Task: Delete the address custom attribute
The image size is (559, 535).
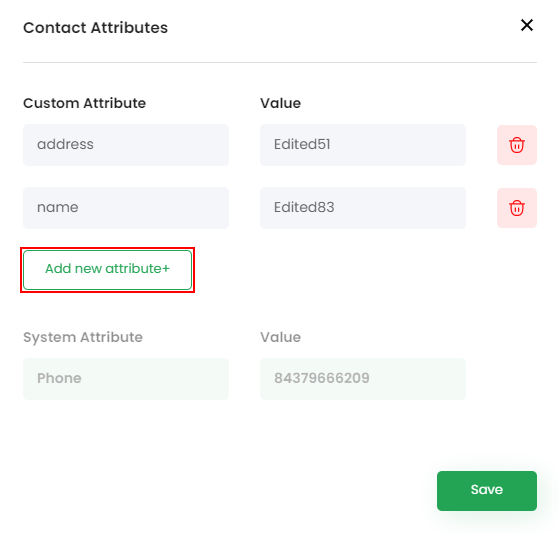Action: click(x=517, y=145)
